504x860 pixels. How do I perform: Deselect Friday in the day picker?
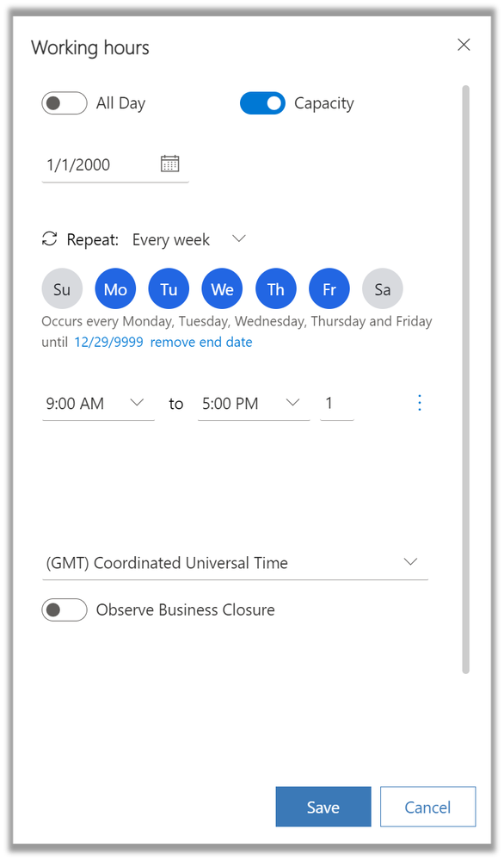pos(329,289)
